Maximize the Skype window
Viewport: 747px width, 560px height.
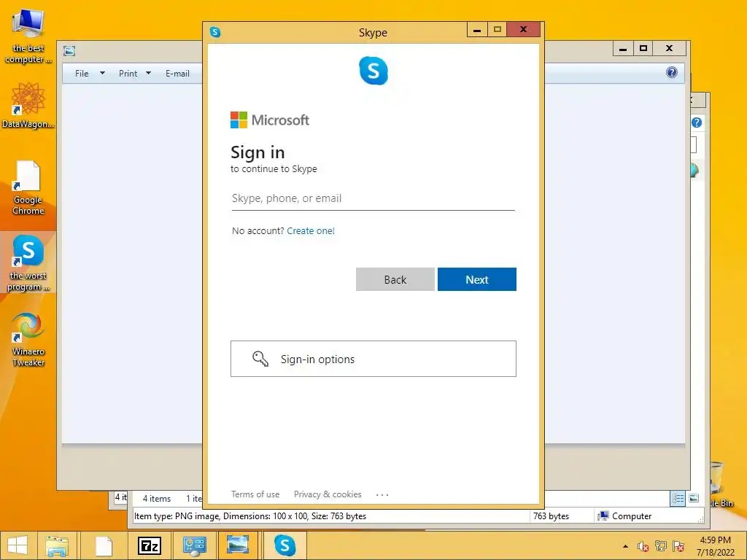tap(498, 30)
